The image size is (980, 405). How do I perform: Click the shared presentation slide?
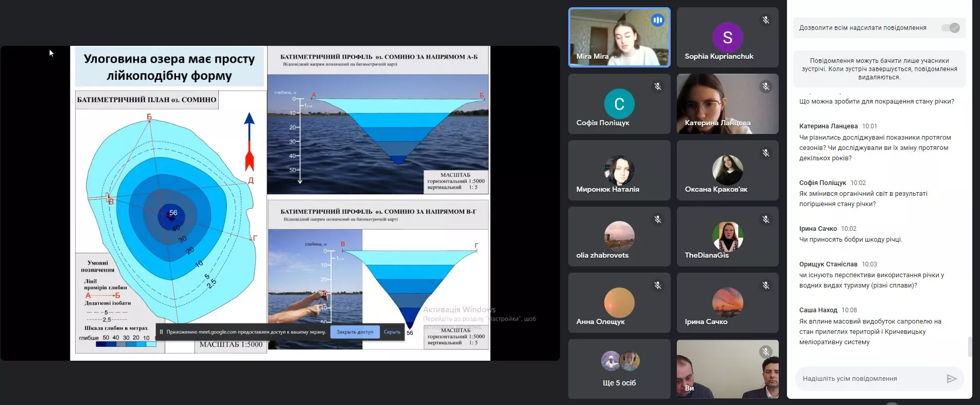pos(280,203)
